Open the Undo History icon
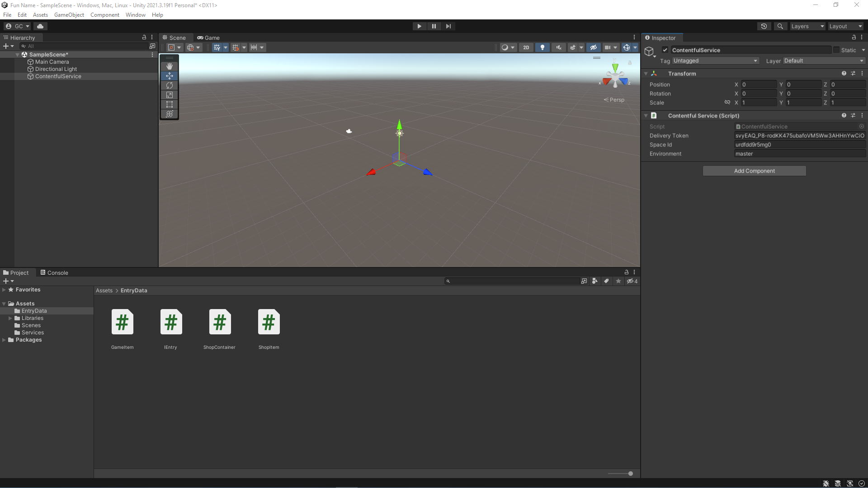 [x=764, y=26]
